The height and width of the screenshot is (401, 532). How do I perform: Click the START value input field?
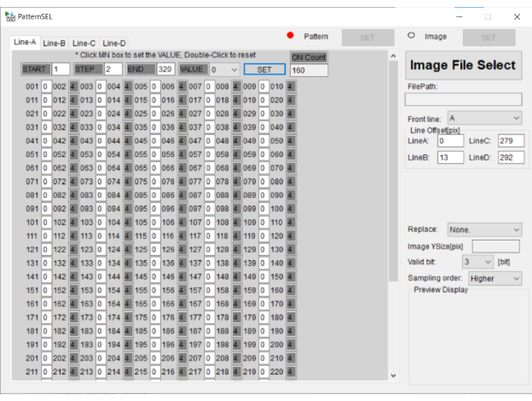pyautogui.click(x=61, y=69)
